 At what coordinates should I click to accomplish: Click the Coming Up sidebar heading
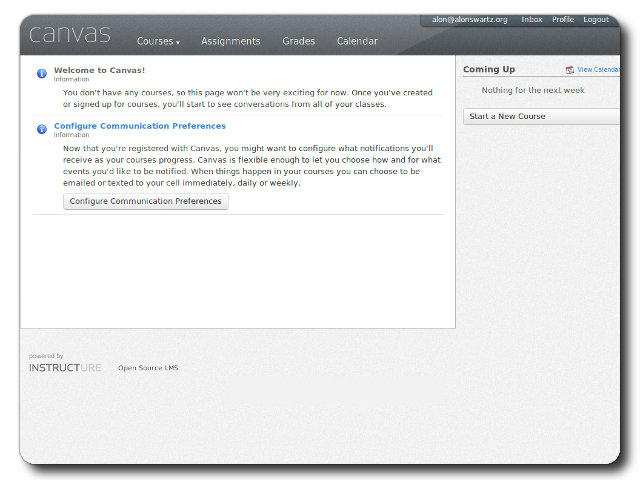(489, 69)
